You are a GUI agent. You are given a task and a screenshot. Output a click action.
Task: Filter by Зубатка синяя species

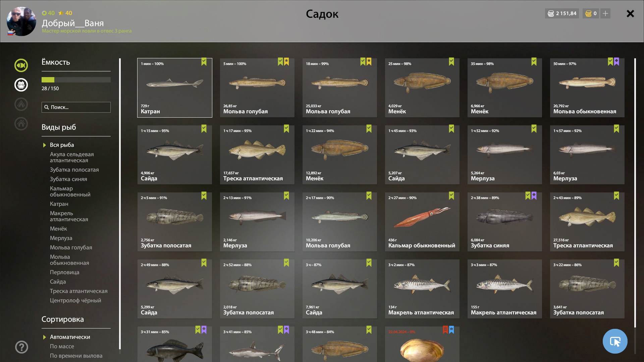click(68, 179)
